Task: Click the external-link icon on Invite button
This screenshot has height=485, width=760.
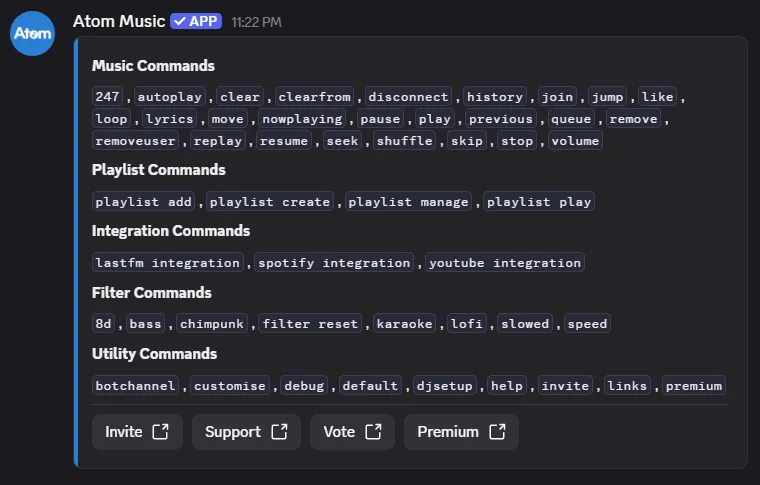Action: 160,432
